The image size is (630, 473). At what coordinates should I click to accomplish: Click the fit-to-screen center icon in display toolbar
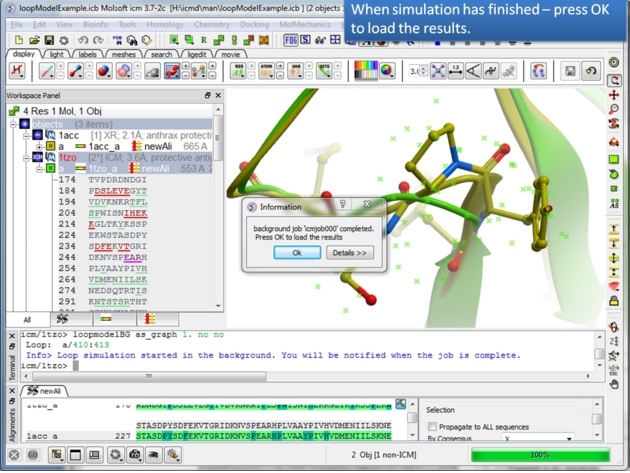[x=438, y=71]
